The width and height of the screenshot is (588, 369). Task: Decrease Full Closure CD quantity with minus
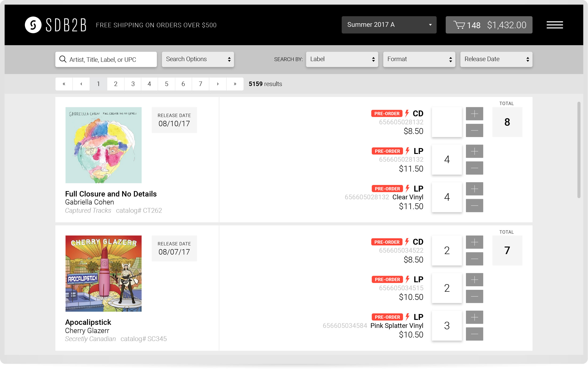474,130
